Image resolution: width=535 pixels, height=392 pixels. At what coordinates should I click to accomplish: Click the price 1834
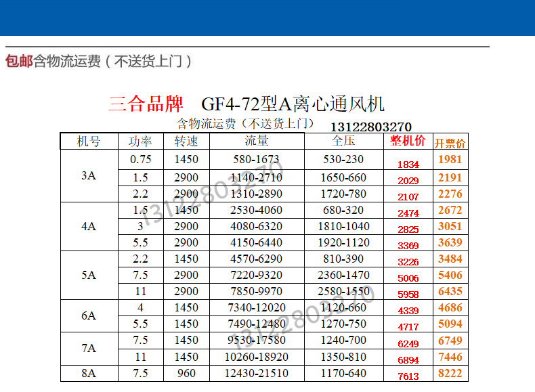[x=408, y=165]
